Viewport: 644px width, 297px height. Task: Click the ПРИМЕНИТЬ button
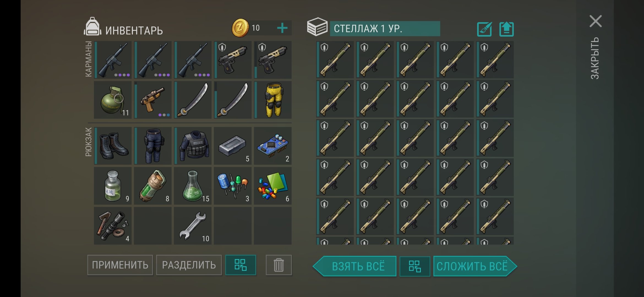[x=120, y=265]
